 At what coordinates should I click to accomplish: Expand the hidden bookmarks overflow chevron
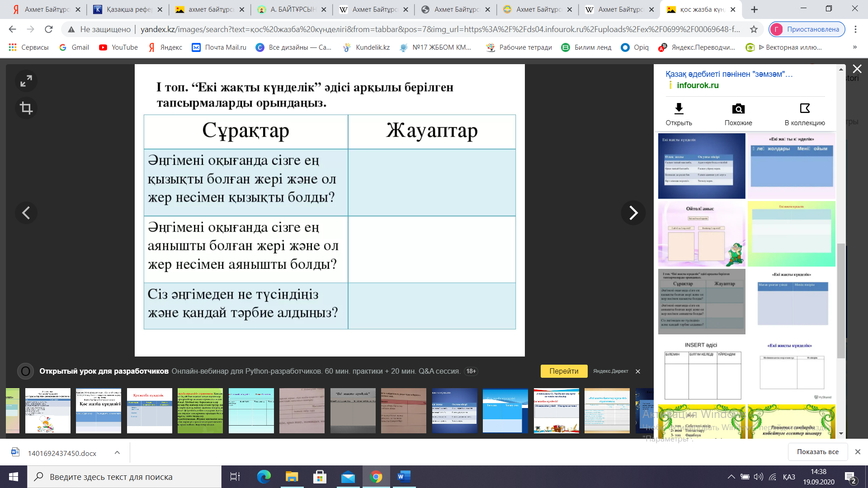click(854, 47)
